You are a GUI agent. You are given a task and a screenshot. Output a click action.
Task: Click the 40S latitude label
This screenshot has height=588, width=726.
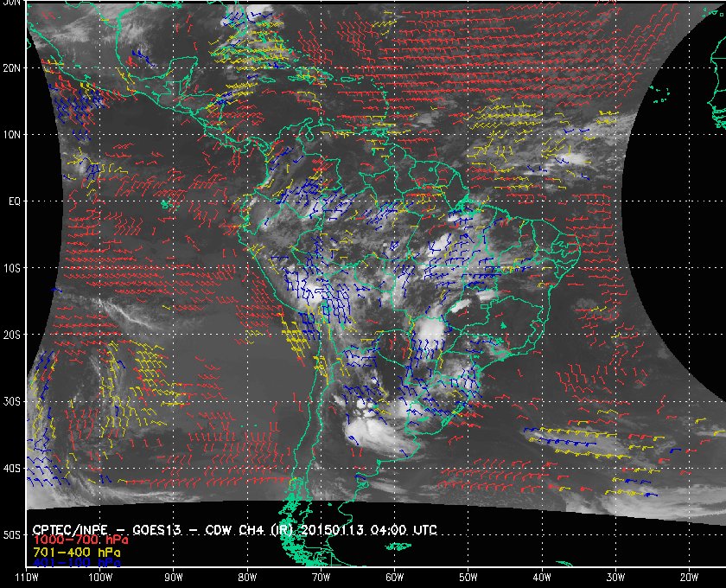point(12,468)
